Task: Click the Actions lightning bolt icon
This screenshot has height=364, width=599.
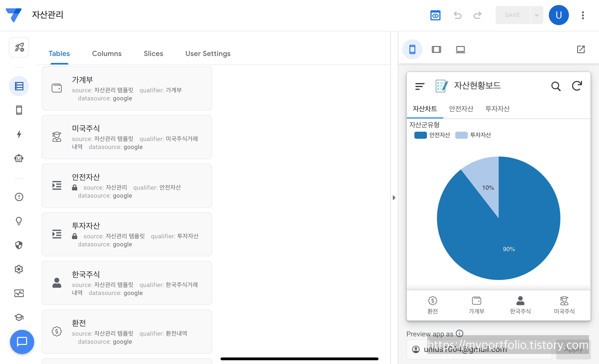Action: pos(19,134)
